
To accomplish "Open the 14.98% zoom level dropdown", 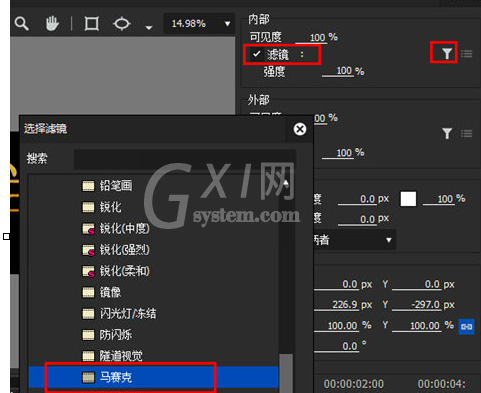I will pos(200,23).
